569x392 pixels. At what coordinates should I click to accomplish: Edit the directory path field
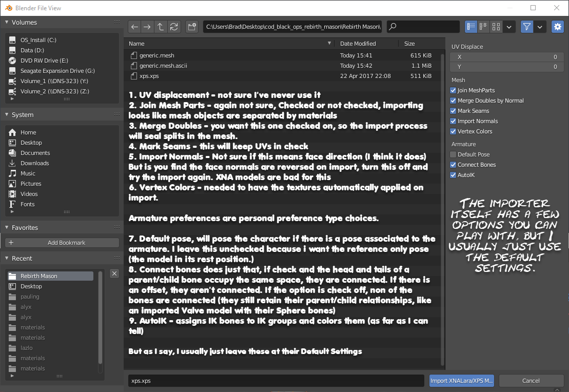[292, 27]
